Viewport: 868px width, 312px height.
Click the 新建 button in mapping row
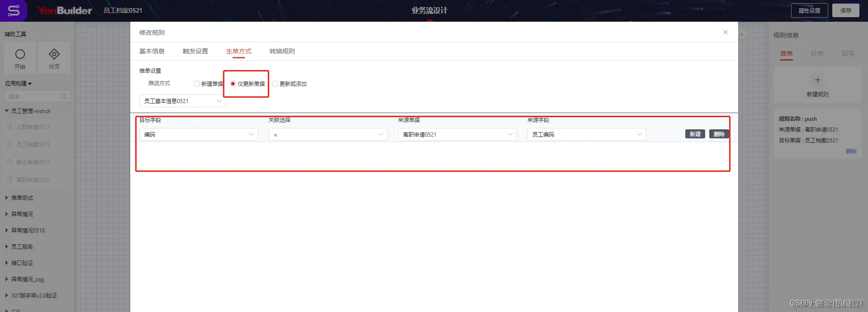(695, 134)
